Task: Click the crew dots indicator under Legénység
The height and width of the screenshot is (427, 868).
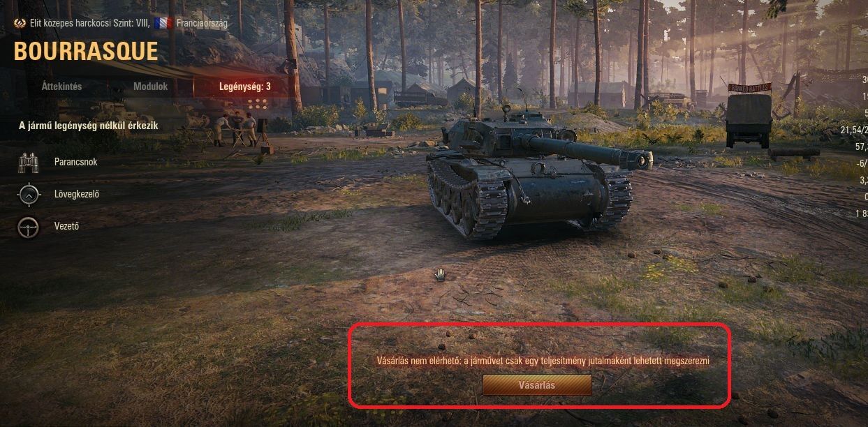Action: pyautogui.click(x=258, y=103)
